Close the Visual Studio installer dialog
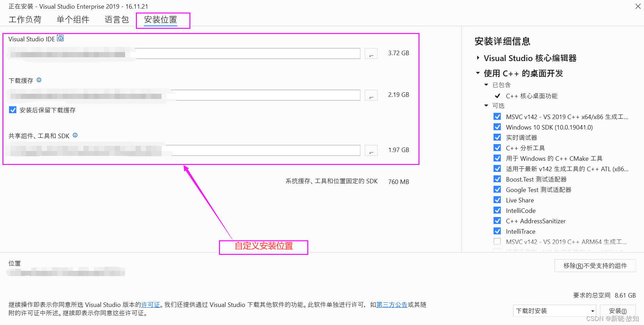Image resolution: width=644 pixels, height=325 pixels. (638, 6)
